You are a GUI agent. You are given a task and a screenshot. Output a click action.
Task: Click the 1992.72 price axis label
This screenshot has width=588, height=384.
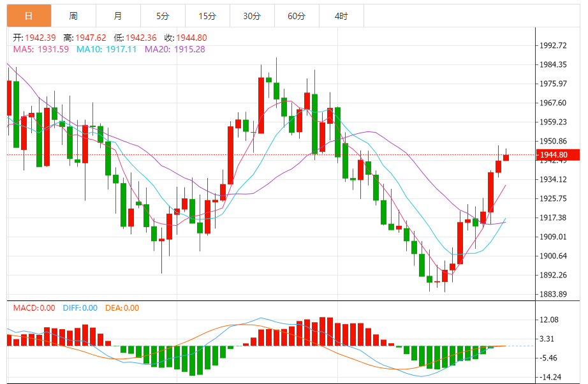click(x=553, y=45)
